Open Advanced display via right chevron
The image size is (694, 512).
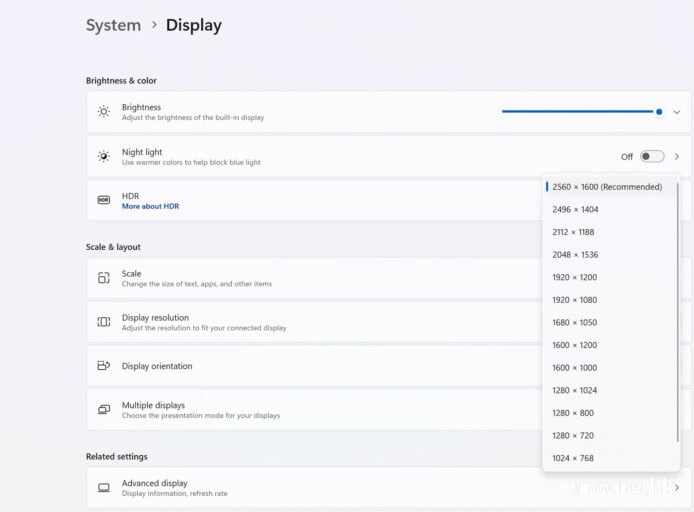[677, 488]
